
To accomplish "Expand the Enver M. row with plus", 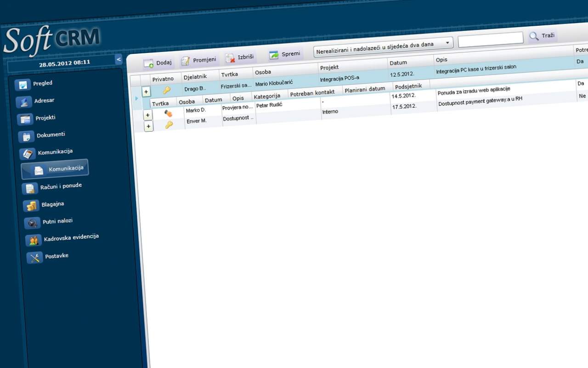I will click(148, 126).
